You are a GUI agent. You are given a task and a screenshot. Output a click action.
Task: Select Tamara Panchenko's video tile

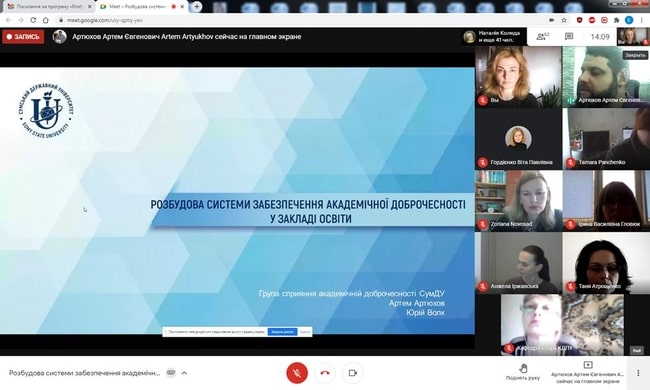coord(606,139)
